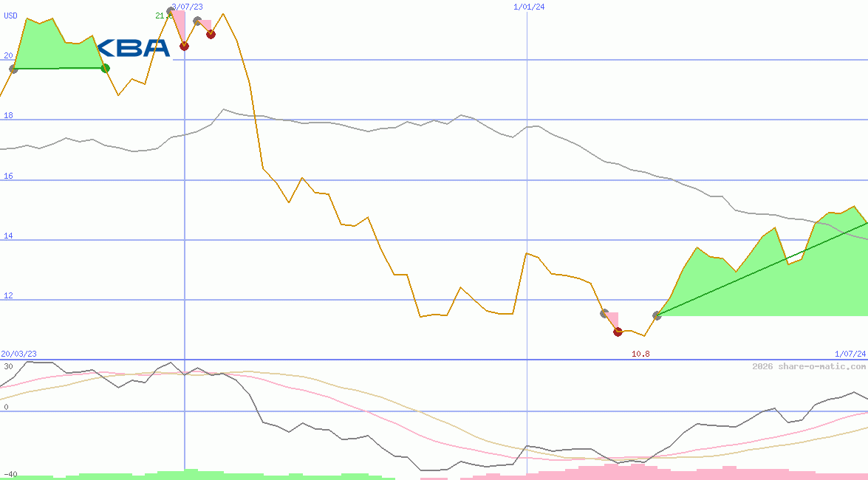This screenshot has height=480, width=868.
Task: Click the 3/07/23 date label
Action: click(187, 7)
